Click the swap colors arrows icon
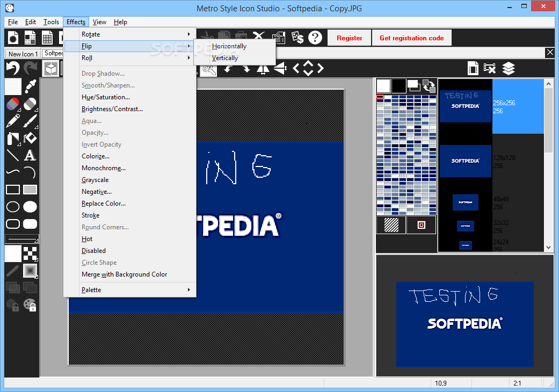 click(429, 86)
